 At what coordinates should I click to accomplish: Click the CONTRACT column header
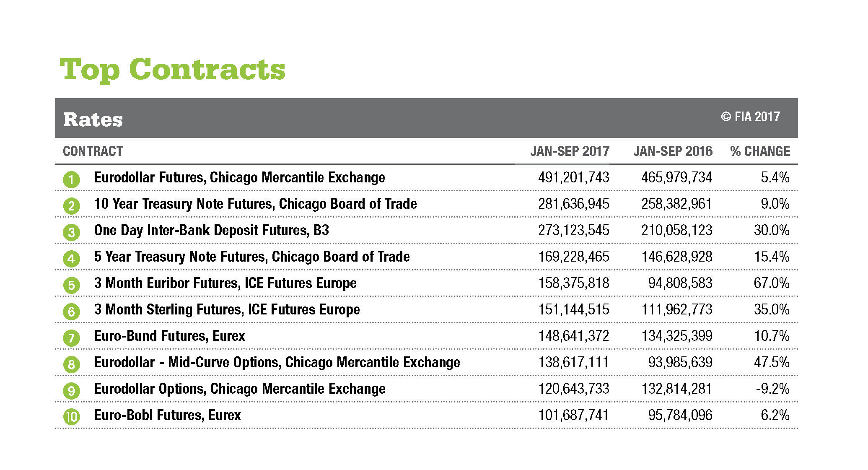(93, 151)
